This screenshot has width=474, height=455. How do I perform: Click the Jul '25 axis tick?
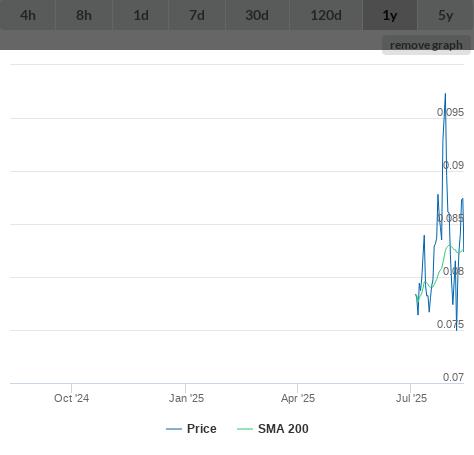point(410,388)
